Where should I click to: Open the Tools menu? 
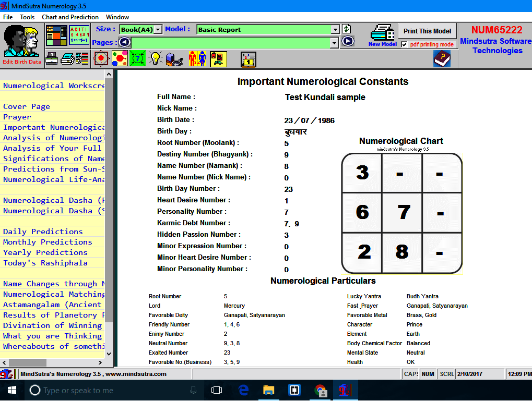27,17
